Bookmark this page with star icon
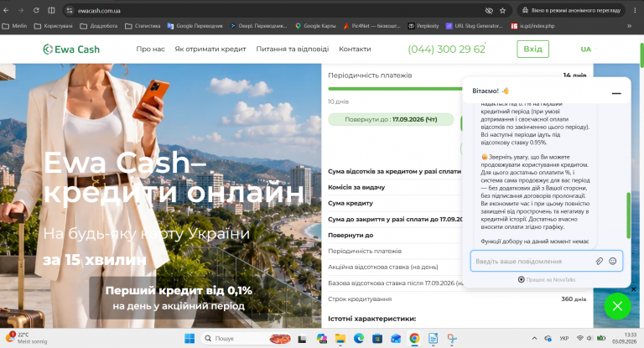The width and height of the screenshot is (644, 348). click(503, 11)
